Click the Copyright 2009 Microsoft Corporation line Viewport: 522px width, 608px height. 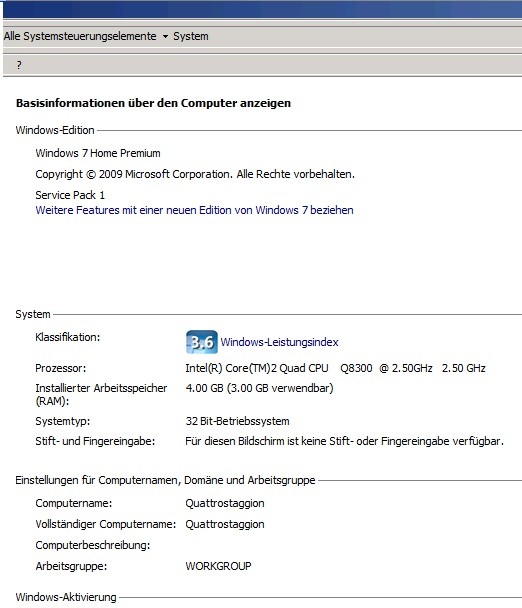[x=195, y=174]
